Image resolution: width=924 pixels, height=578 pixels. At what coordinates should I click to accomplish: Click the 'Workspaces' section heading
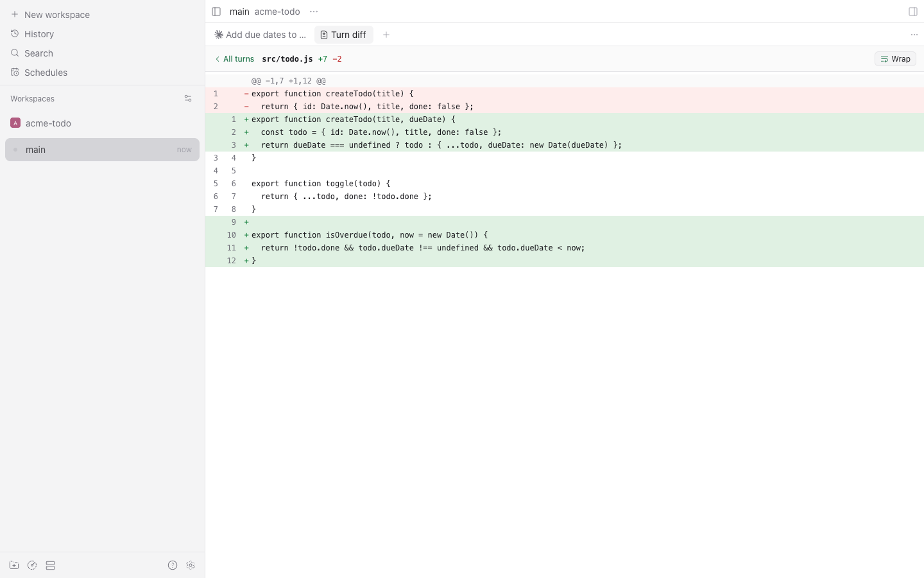[x=32, y=99]
